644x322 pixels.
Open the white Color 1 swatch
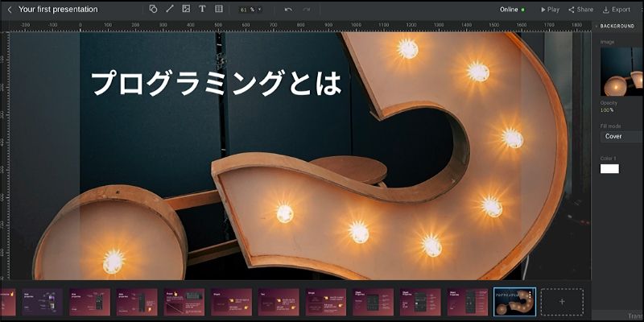[609, 169]
